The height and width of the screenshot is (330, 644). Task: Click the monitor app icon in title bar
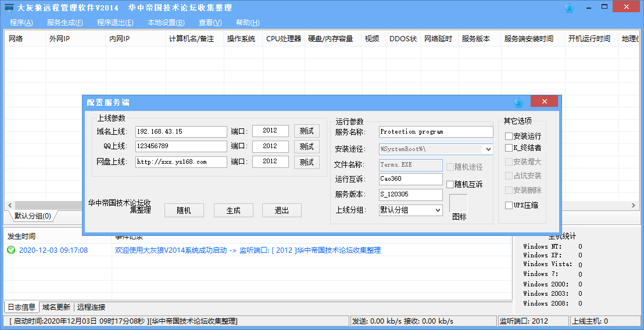[9, 8]
